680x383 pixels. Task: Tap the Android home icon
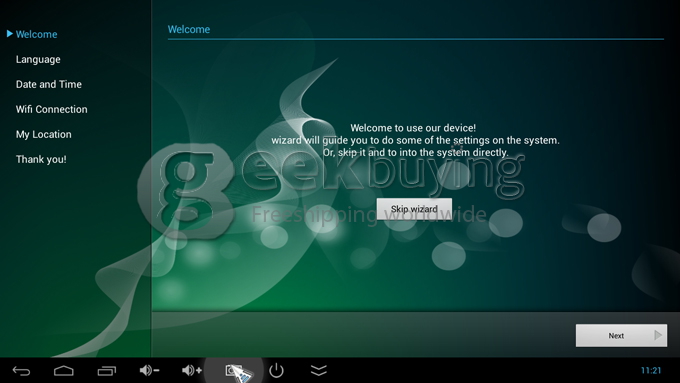point(64,371)
